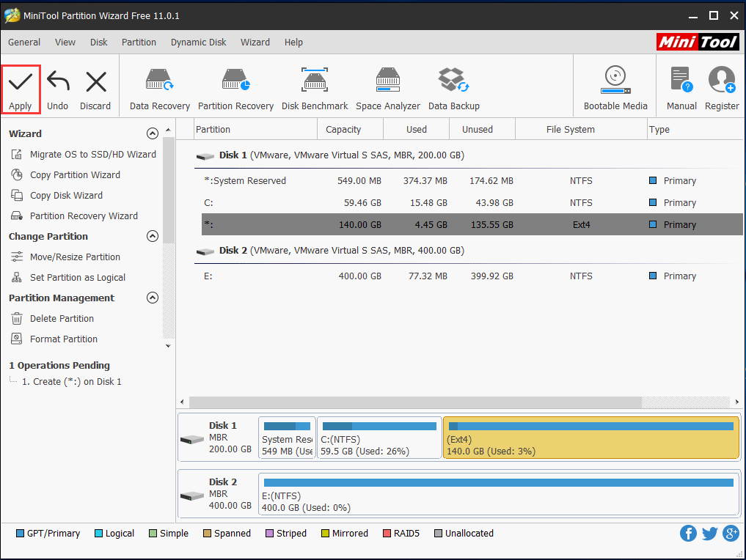Sort by Partition column header
746x560 pixels.
pyautogui.click(x=255, y=129)
